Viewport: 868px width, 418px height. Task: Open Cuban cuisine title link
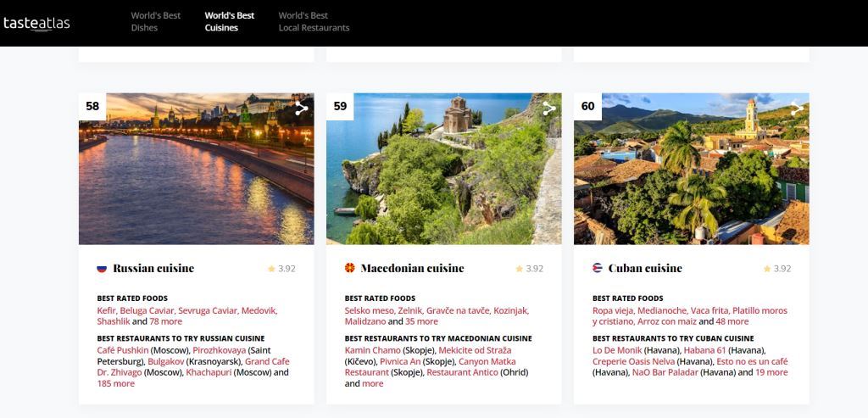pos(645,269)
